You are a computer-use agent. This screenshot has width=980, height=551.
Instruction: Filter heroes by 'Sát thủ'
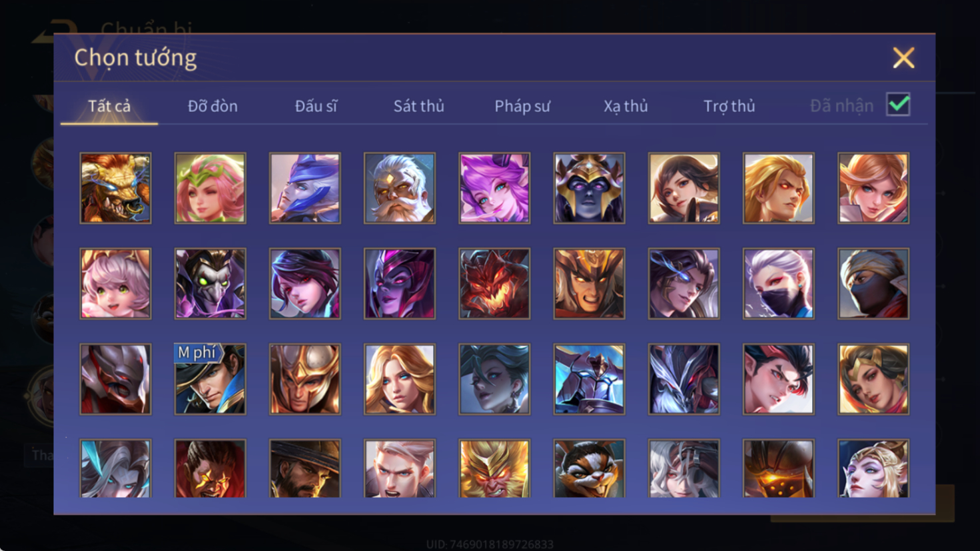418,106
